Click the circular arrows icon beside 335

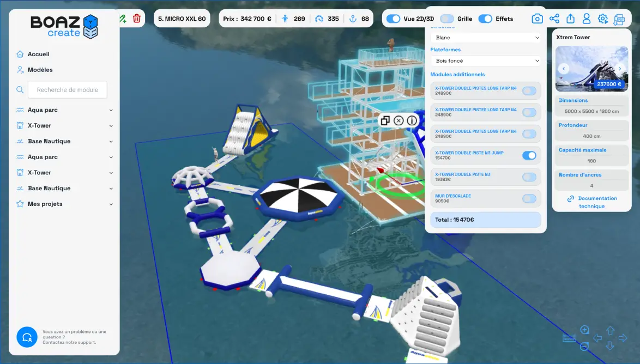[x=319, y=19]
